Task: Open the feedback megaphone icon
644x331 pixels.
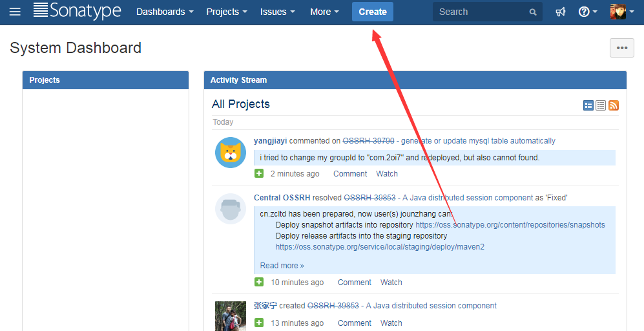Action: [x=560, y=12]
